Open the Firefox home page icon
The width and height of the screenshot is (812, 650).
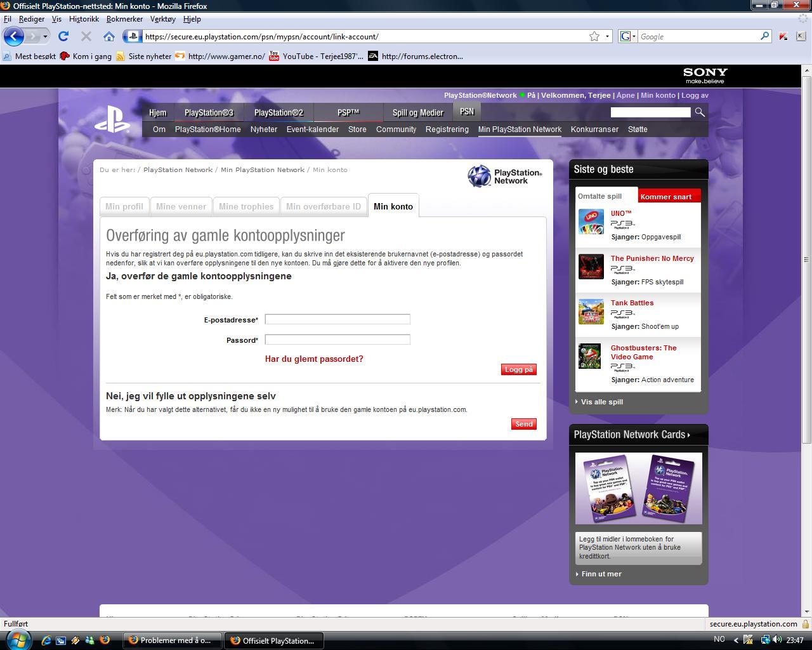pyautogui.click(x=109, y=36)
